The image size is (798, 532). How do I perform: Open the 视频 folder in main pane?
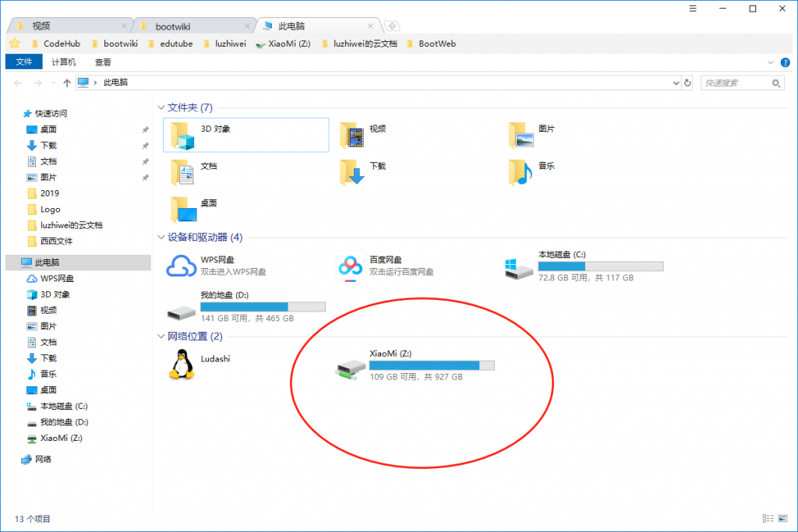[352, 136]
